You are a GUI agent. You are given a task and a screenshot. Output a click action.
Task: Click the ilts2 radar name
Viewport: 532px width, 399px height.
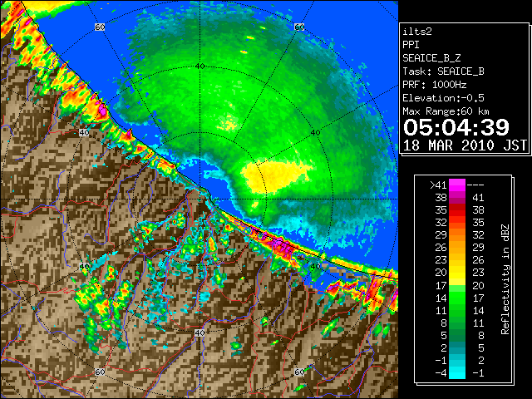417,32
